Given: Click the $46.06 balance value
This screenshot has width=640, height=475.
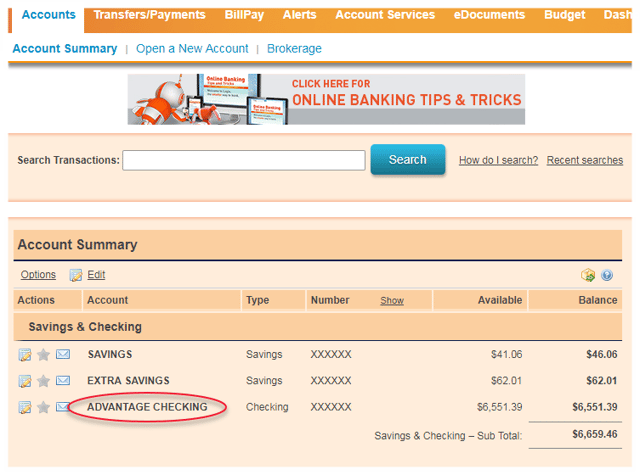Looking at the screenshot, I should click(x=601, y=354).
